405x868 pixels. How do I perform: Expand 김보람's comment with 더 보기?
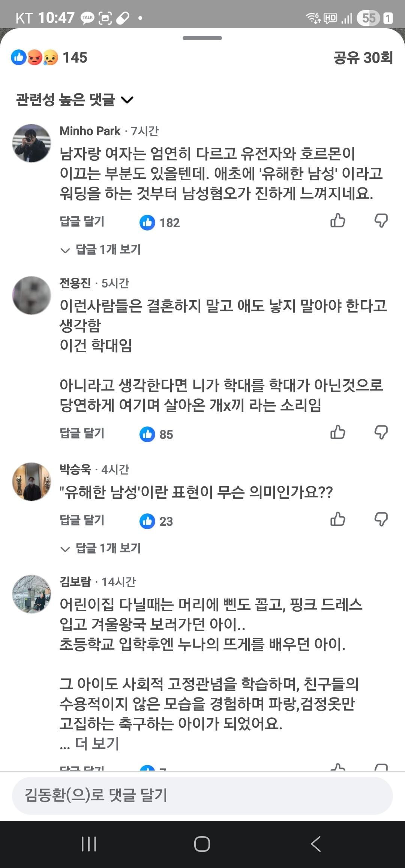97,744
